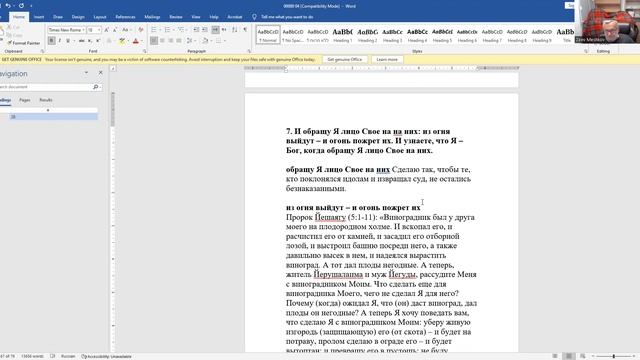Viewport: 640px width, 360px height.
Task: Adjust zoom slider in status bar
Action: point(613,356)
